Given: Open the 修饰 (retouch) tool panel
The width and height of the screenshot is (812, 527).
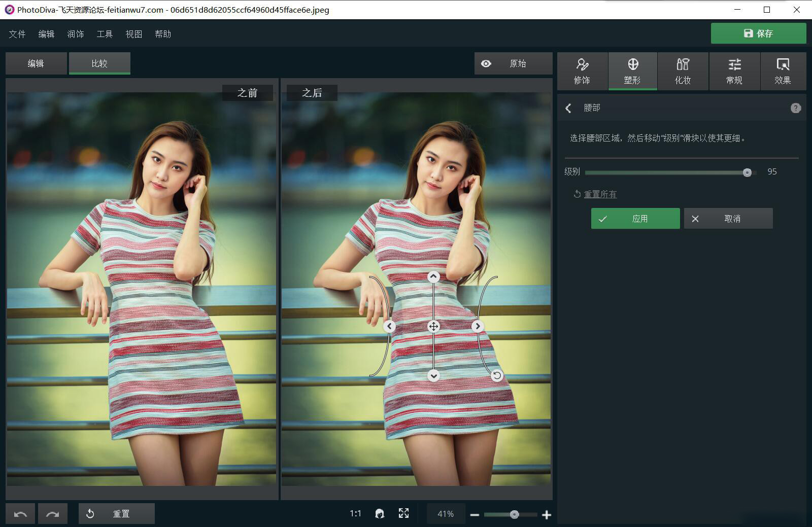Looking at the screenshot, I should 582,71.
